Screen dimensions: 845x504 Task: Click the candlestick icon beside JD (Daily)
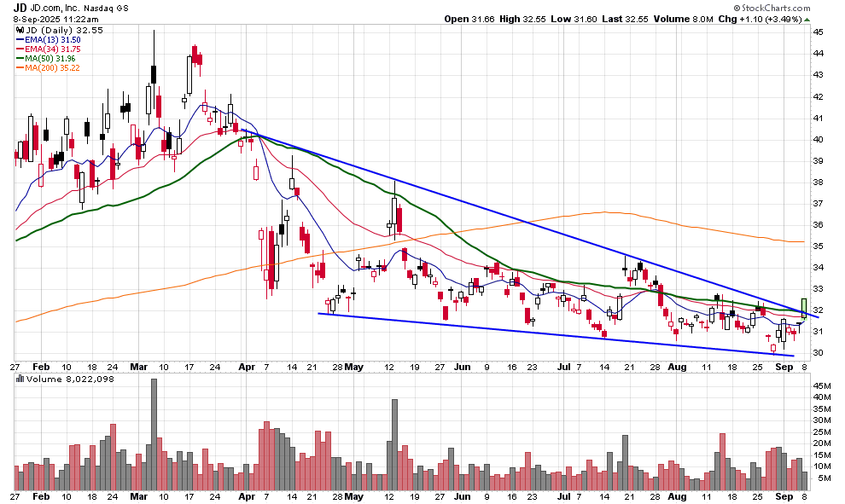point(20,30)
